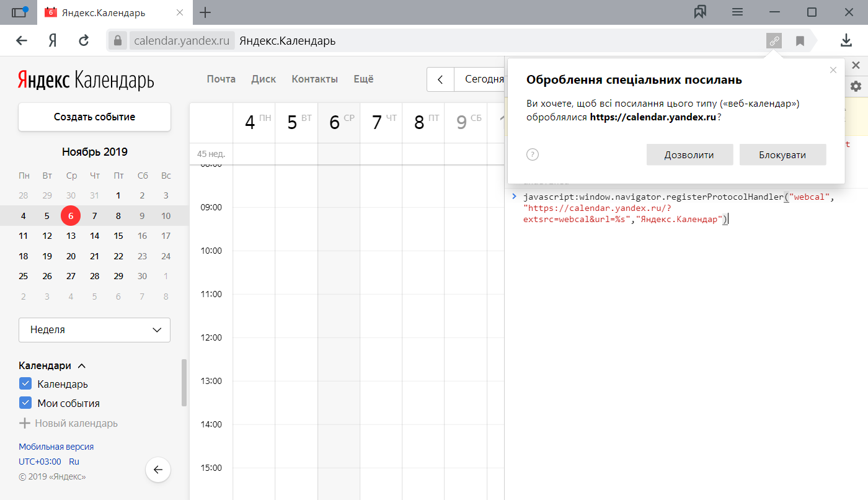Select November 29 in mini calendar

(118, 276)
